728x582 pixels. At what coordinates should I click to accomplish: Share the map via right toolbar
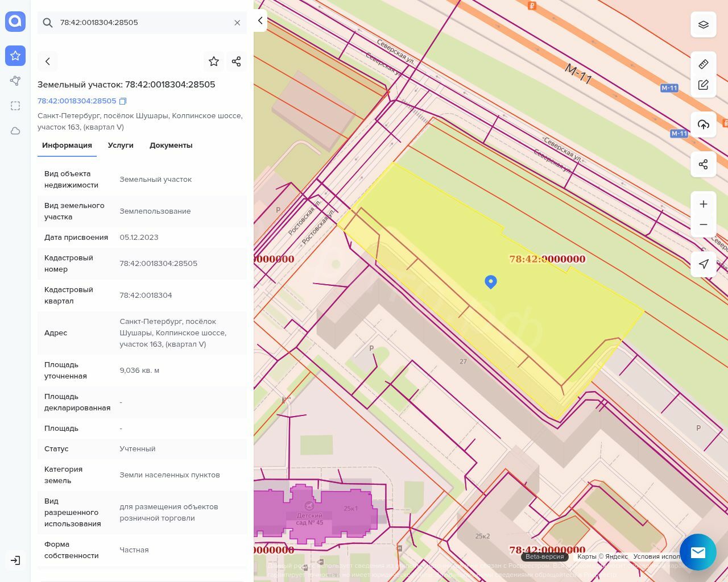coord(703,164)
